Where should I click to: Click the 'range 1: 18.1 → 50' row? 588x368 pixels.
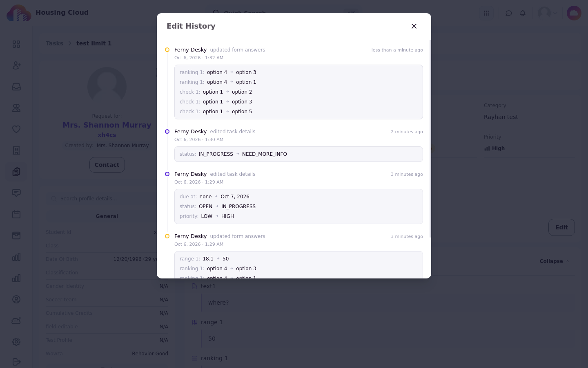(298, 259)
